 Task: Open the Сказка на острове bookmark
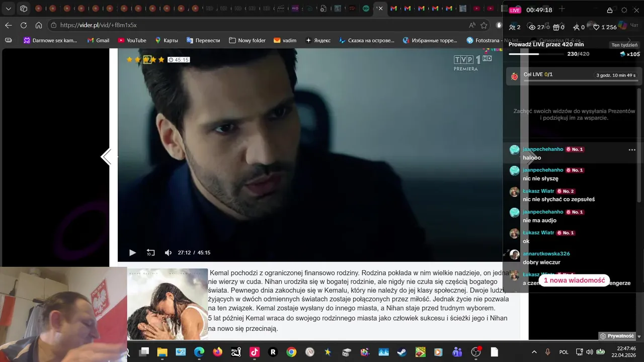(367, 40)
